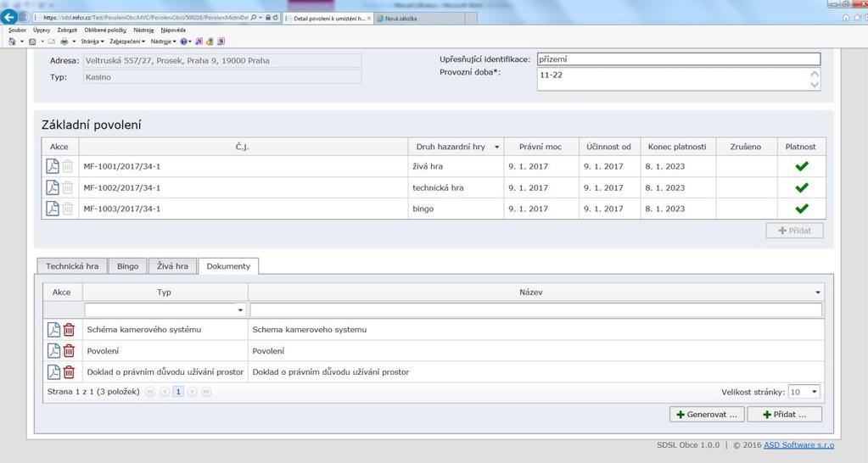Viewport: 868px width, 463px height.
Task: Click green validity checkmark for bingo row
Action: click(802, 209)
